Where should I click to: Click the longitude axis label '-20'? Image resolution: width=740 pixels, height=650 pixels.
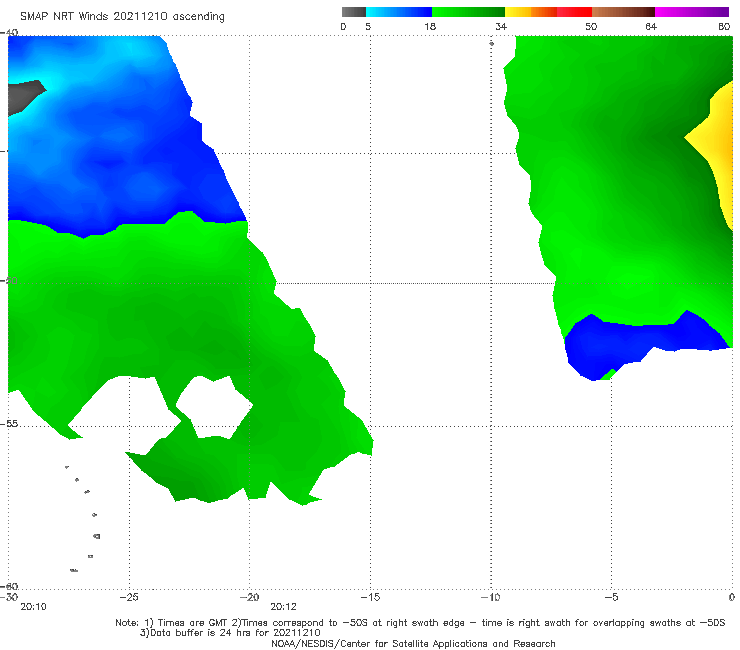pos(249,597)
